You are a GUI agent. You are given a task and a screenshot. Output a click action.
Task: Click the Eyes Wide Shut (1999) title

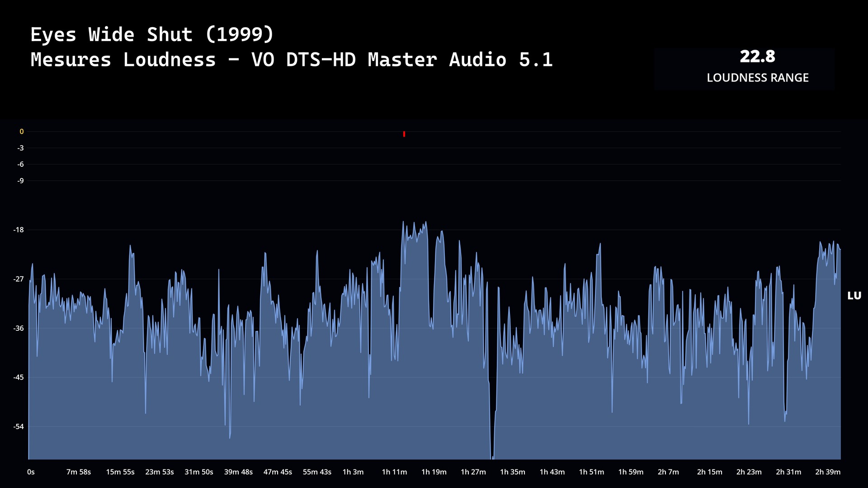pyautogui.click(x=152, y=35)
